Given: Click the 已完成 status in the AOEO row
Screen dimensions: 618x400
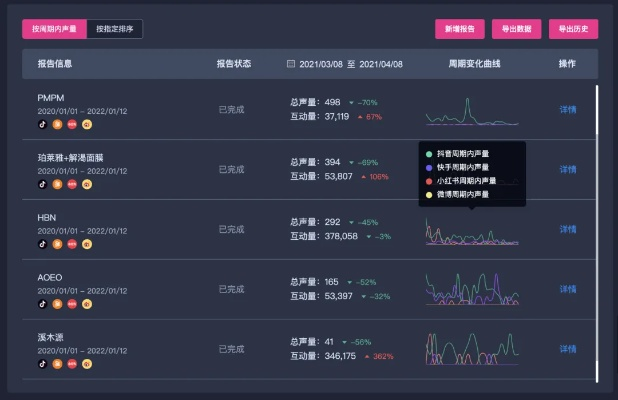Looking at the screenshot, I should [x=231, y=289].
